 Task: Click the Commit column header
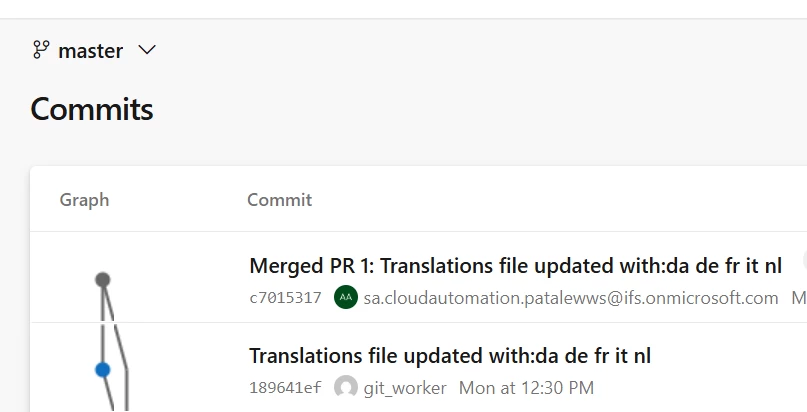[x=279, y=200]
